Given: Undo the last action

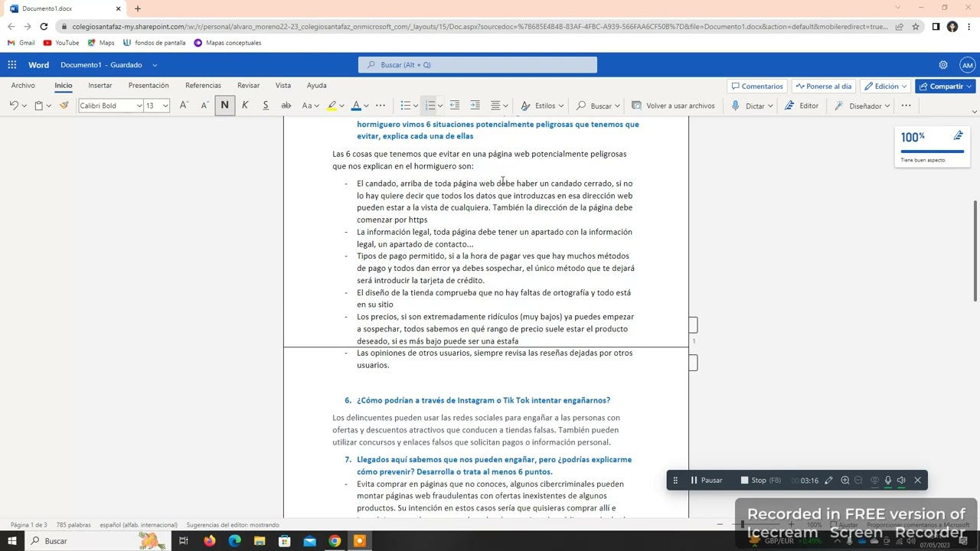Looking at the screenshot, I should tap(14, 106).
